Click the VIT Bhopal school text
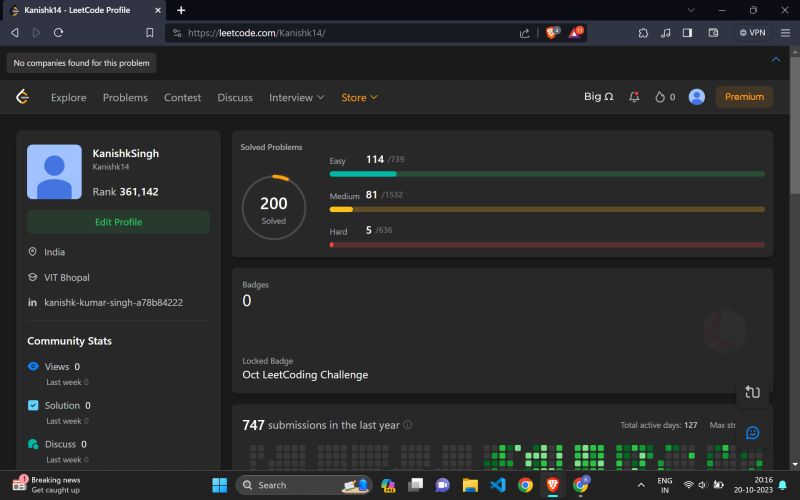Image resolution: width=800 pixels, height=500 pixels. [x=67, y=278]
